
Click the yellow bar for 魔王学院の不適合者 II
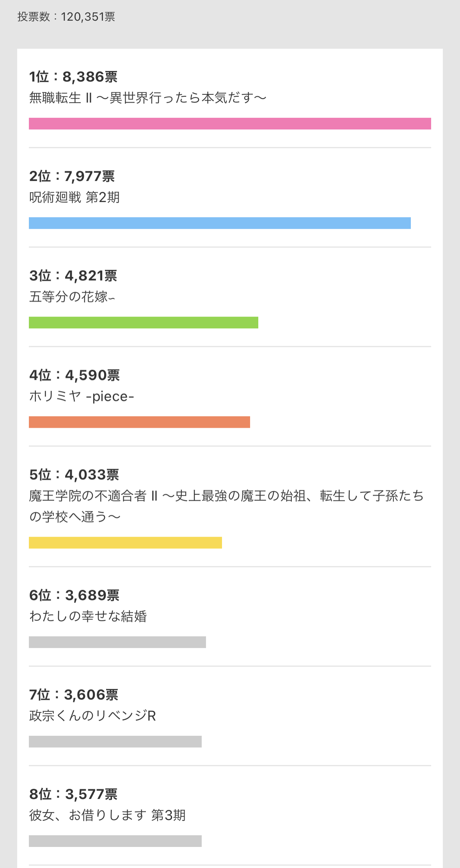(125, 543)
